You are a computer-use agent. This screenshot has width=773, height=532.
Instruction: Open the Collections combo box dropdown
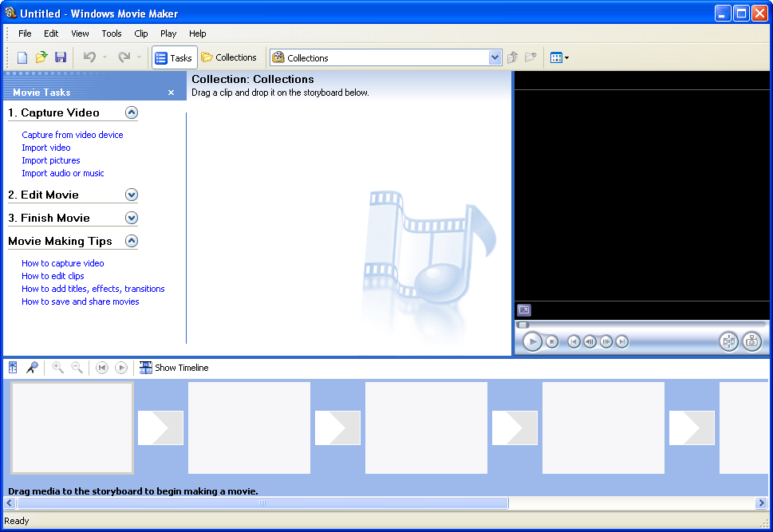[x=495, y=57]
